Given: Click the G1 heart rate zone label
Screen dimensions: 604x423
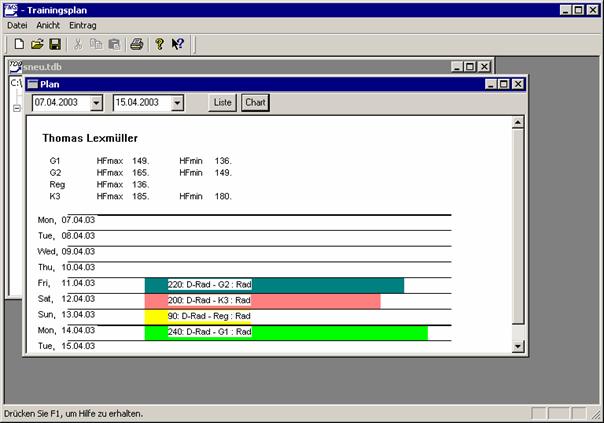Looking at the screenshot, I should point(55,161).
